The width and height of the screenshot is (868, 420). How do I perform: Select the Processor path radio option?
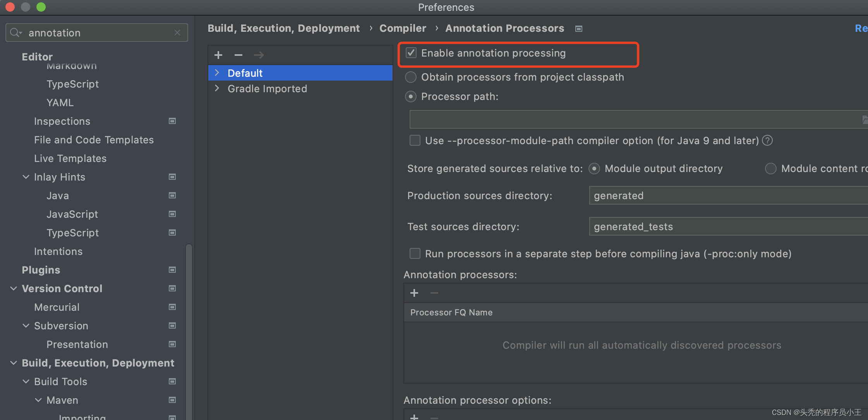point(411,96)
